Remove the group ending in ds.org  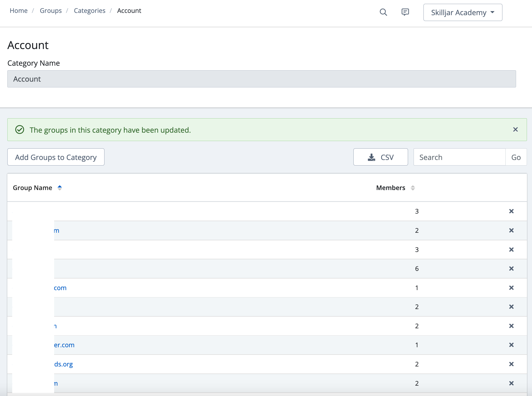tap(511, 364)
